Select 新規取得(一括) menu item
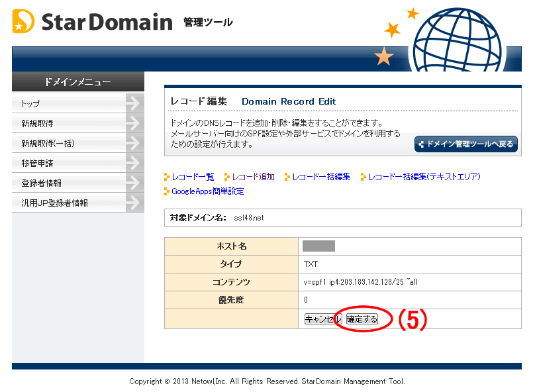The height and width of the screenshot is (392, 535). click(77, 143)
